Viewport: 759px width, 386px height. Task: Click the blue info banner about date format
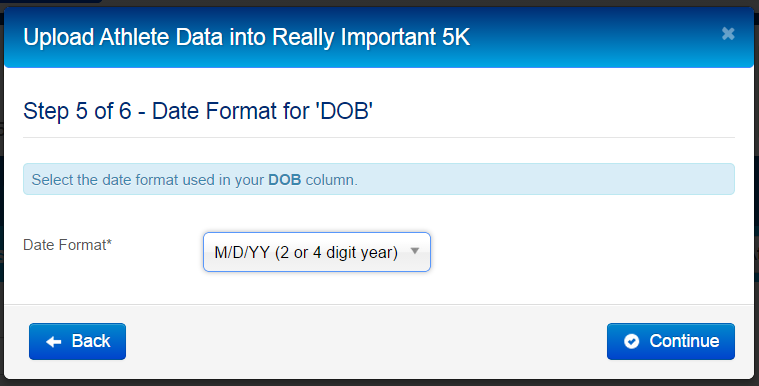pyautogui.click(x=379, y=179)
